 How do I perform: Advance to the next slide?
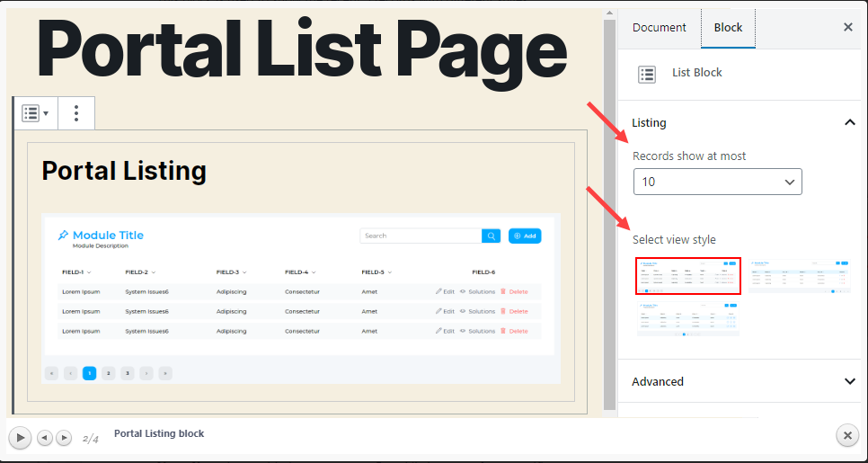(x=64, y=438)
